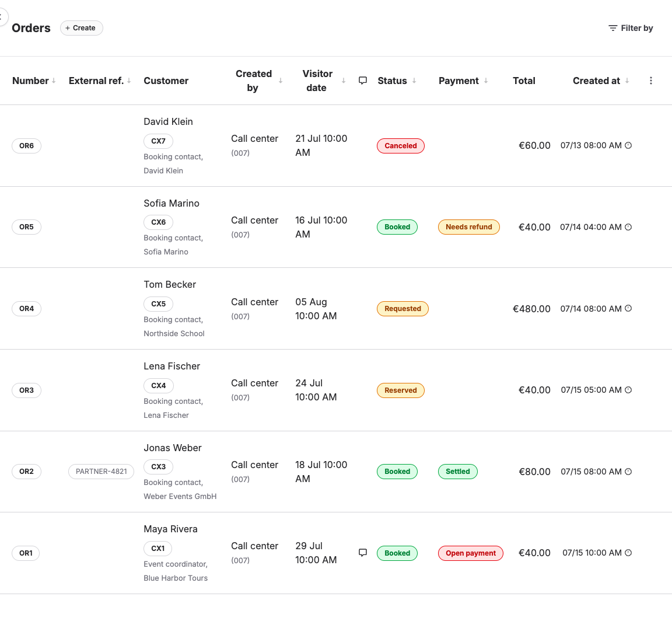Click the clock icon for 07/14 08:00 AM
The image size is (672, 642).
(628, 308)
